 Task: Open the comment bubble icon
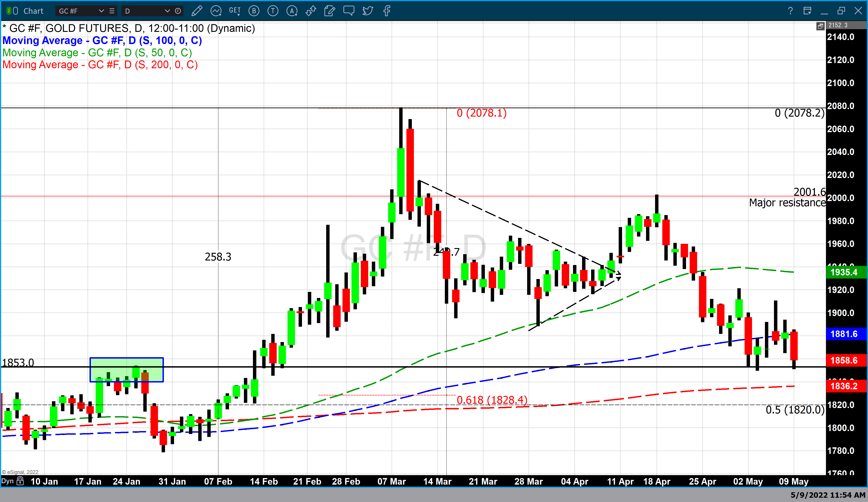(x=349, y=11)
